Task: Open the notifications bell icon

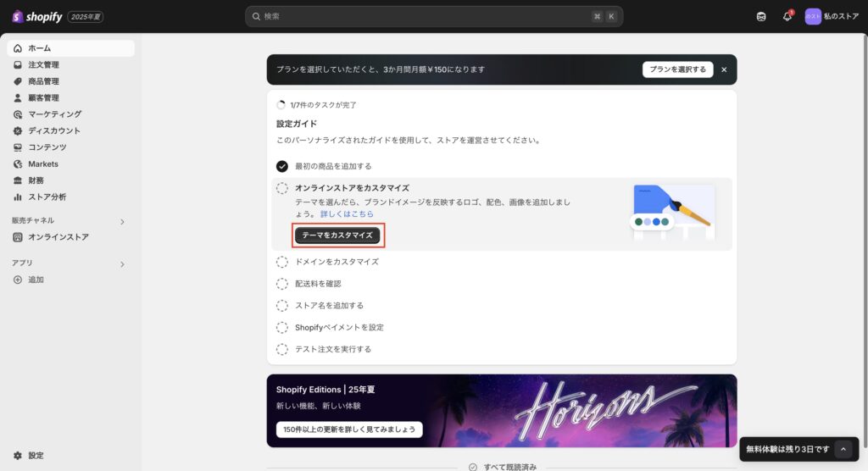Action: (787, 16)
